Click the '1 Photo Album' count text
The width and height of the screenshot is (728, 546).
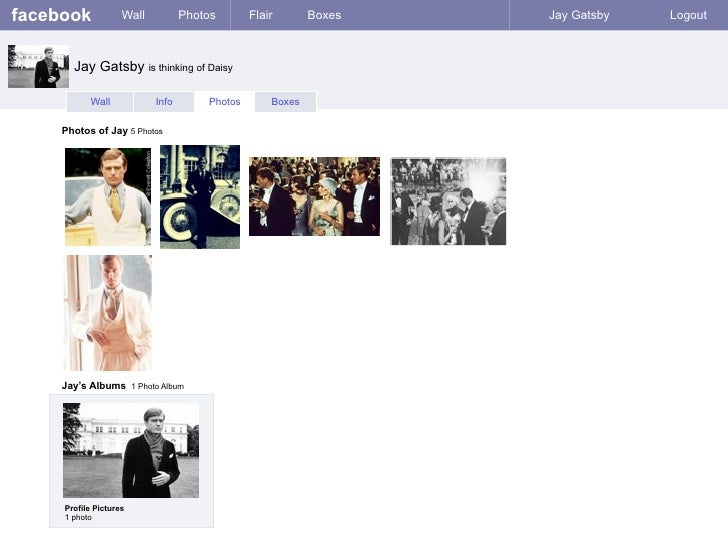(x=158, y=386)
